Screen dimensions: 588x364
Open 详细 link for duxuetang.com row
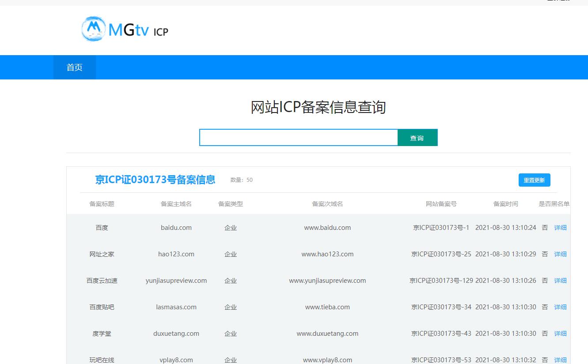(560, 334)
